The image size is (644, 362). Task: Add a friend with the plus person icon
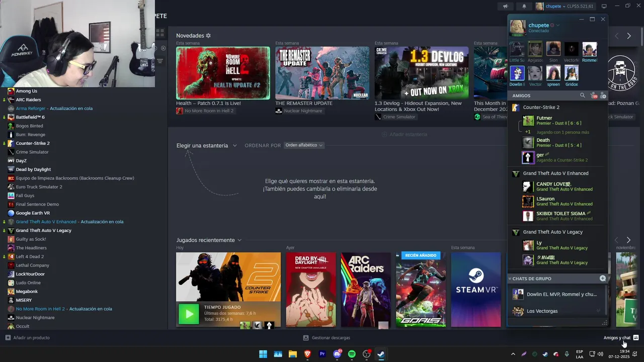[x=603, y=96]
